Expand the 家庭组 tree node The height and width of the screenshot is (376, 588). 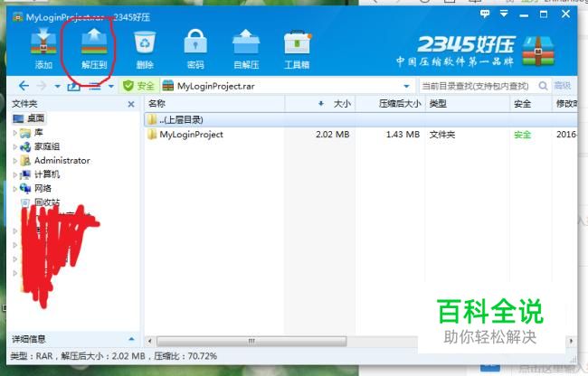(x=15, y=146)
